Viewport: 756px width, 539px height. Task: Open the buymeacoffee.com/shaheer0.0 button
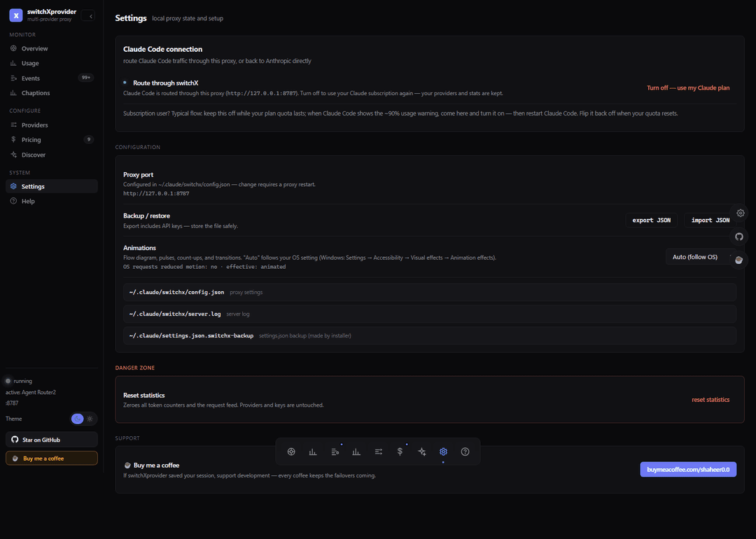click(x=688, y=470)
